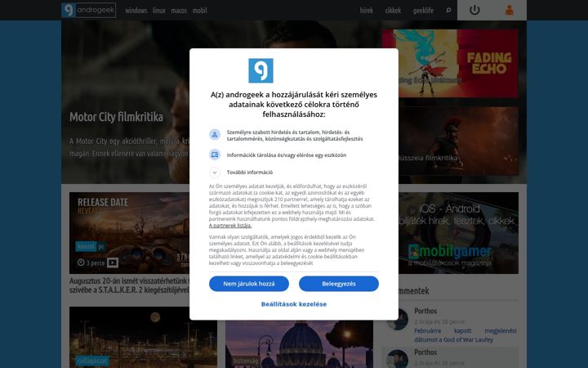Open the God of War Laufey comment link

click(x=465, y=335)
